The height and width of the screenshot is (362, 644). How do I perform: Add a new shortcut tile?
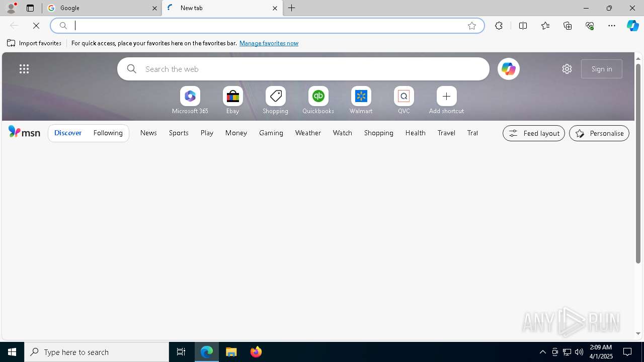click(x=446, y=101)
